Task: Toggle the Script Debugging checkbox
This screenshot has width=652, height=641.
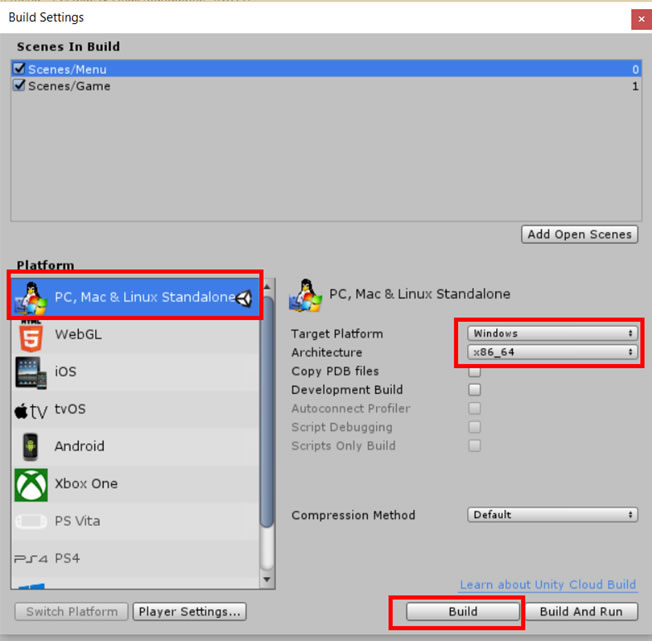Action: 474,427
